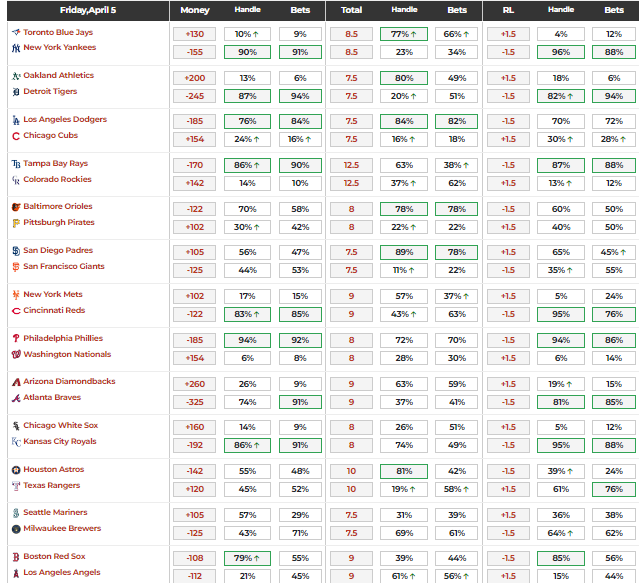Image resolution: width=644 pixels, height=583 pixels.
Task: Click the New York Yankees logo icon
Action: (x=16, y=48)
